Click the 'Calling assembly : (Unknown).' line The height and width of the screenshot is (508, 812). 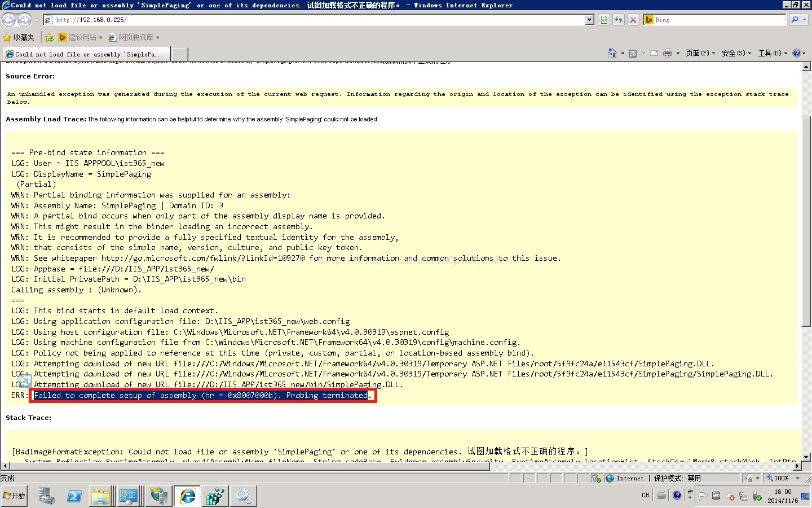[x=76, y=290]
